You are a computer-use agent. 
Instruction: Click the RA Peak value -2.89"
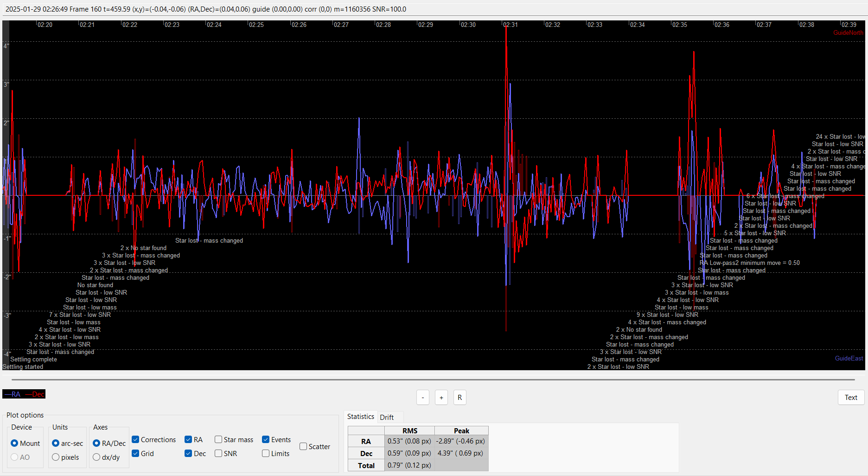(461, 441)
